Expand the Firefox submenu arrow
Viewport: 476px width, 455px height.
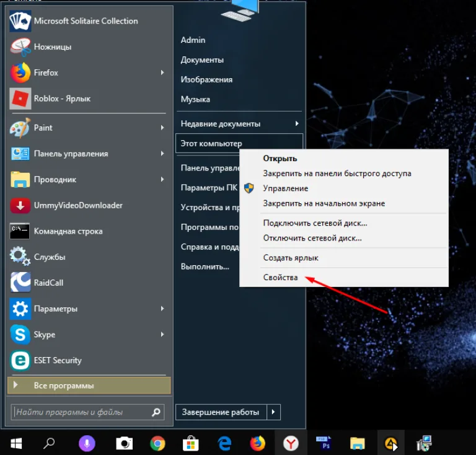pos(162,73)
